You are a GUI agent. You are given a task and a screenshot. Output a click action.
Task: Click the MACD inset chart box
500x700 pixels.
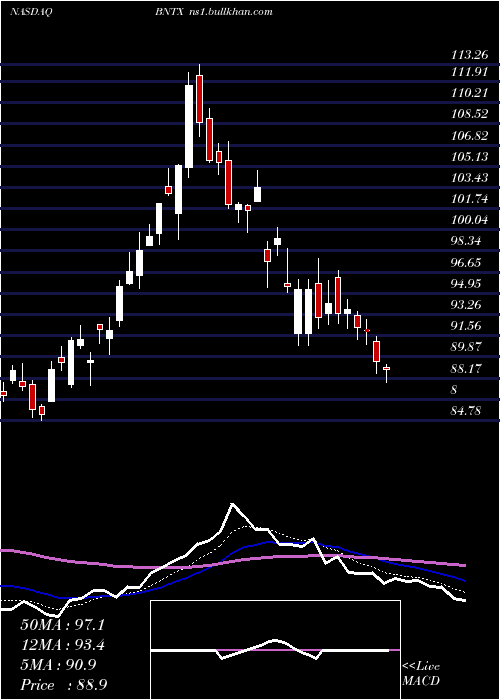tap(275, 650)
